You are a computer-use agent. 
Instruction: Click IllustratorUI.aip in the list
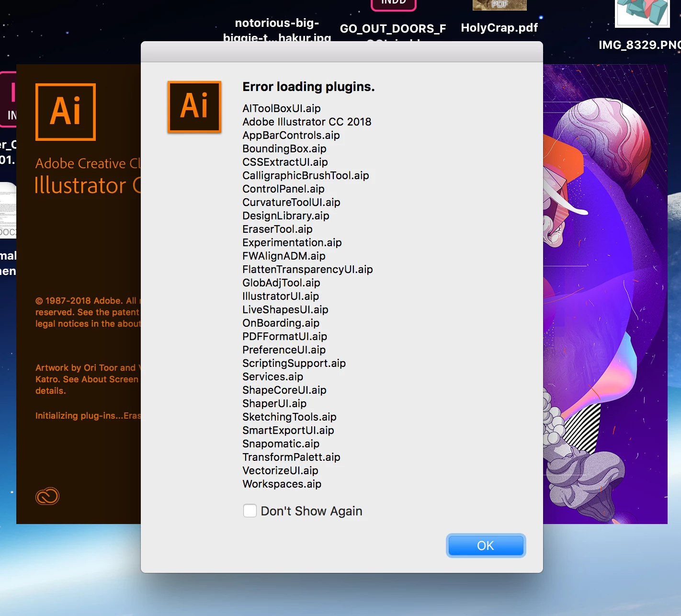click(x=281, y=296)
